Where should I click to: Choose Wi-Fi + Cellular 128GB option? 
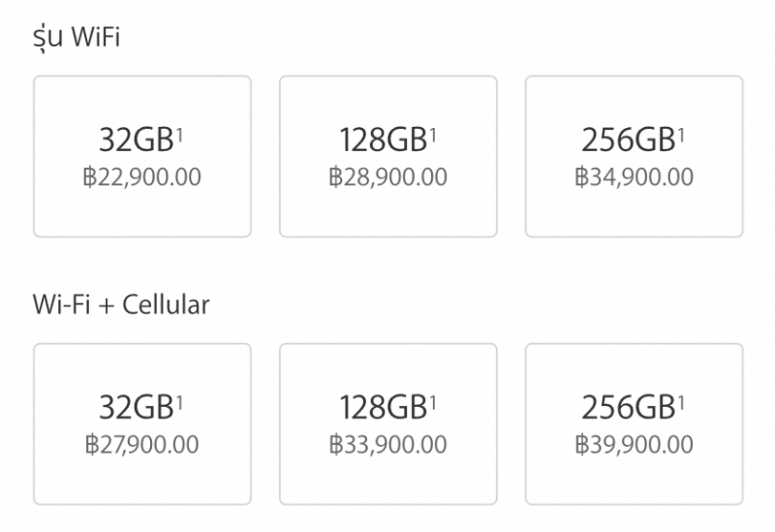tap(388, 423)
